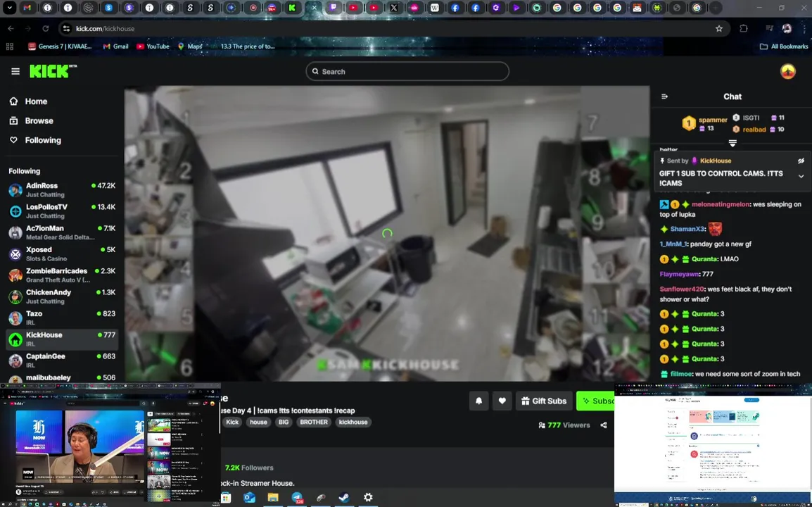This screenshot has height=507, width=812.
Task: Open ZombieBarricades channel in Following list
Action: coord(62,275)
